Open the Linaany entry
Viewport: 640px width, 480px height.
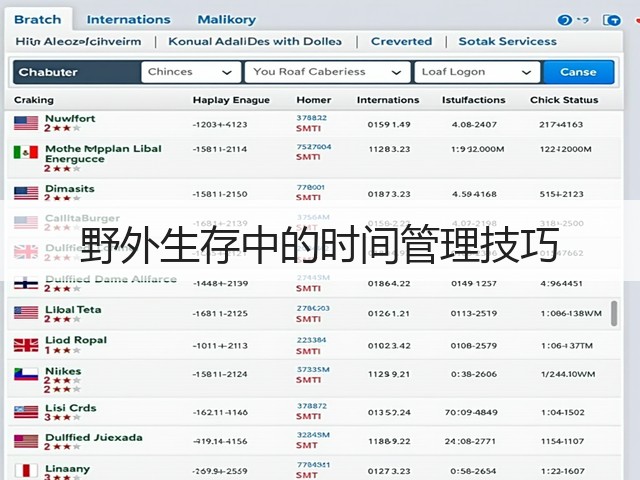[x=67, y=469]
